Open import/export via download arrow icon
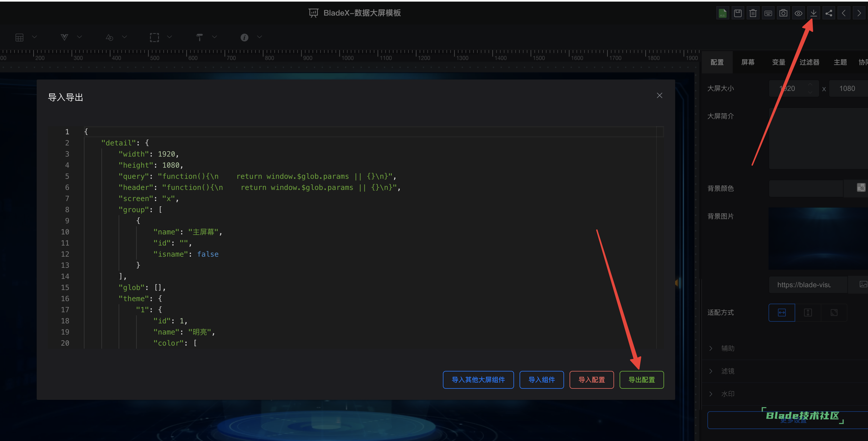 814,13
